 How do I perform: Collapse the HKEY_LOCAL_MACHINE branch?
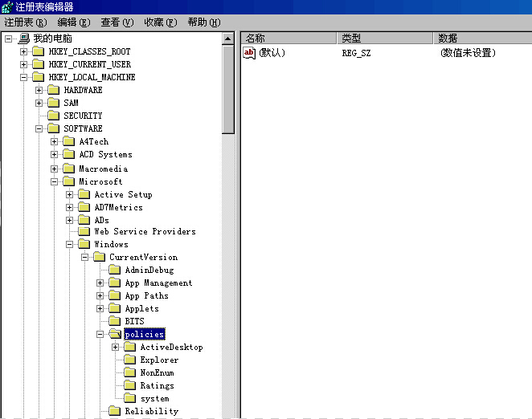click(x=23, y=77)
